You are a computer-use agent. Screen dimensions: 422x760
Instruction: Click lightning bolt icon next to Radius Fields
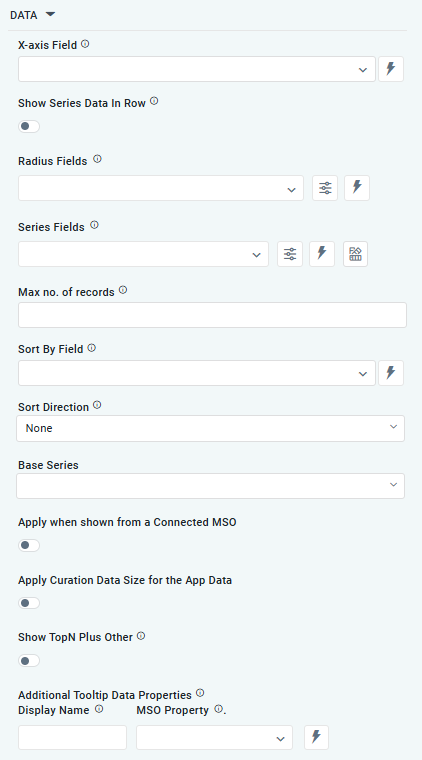[357, 188]
